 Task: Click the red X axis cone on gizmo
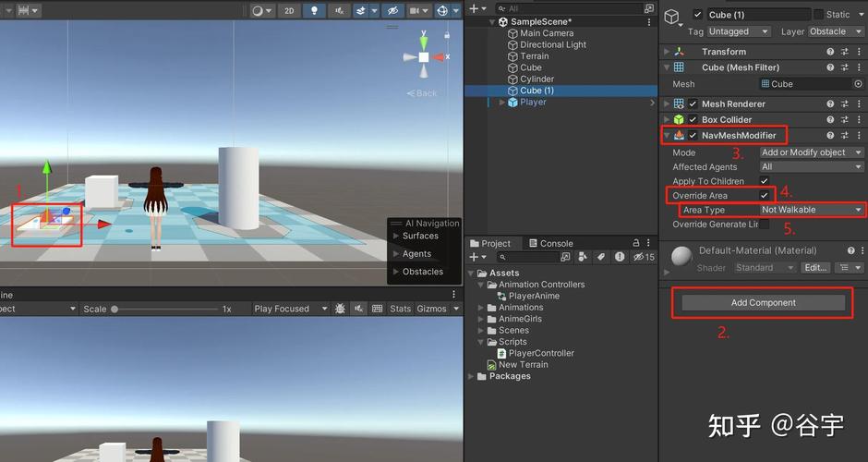(x=439, y=57)
